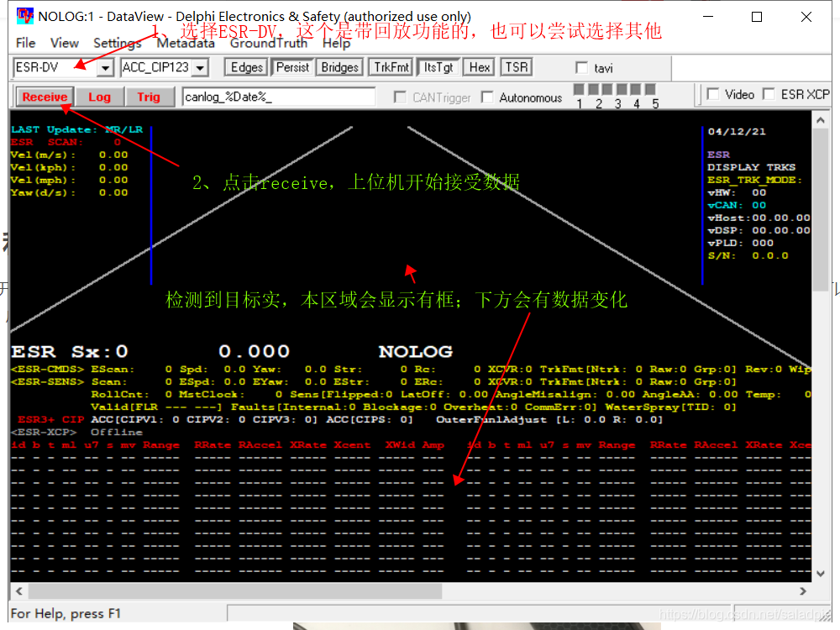840x630 pixels.
Task: Click the Receive button
Action: 45,97
